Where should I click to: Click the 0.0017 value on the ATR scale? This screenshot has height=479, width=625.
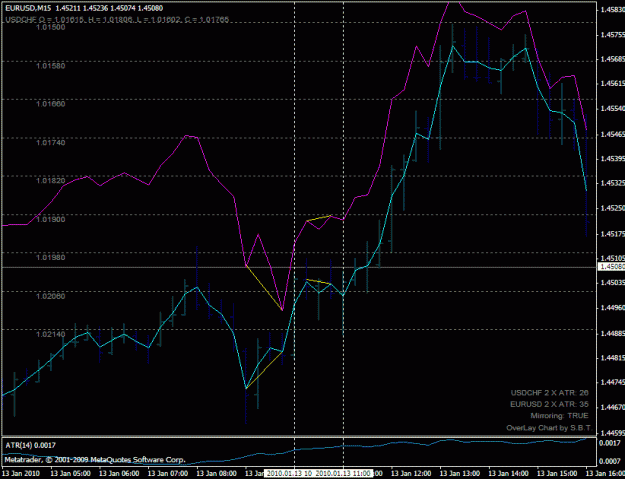click(610, 443)
